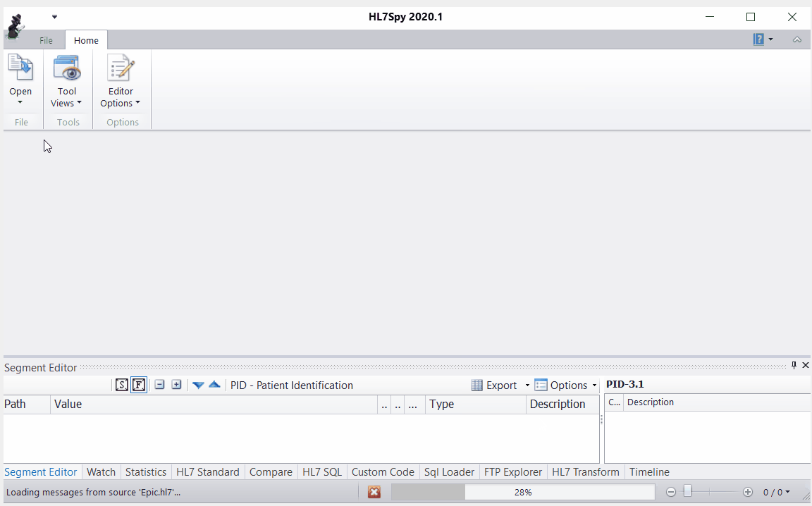Open the 0 / 0 message counter dropdown
Image resolution: width=812 pixels, height=506 pixels.
pos(776,492)
